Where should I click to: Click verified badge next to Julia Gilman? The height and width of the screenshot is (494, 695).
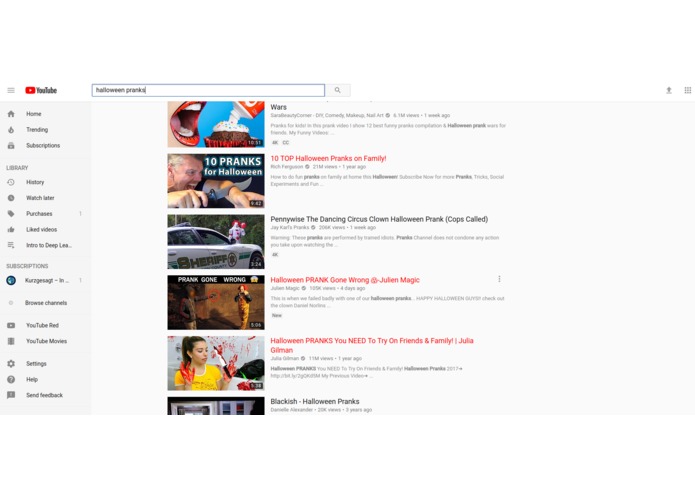pyautogui.click(x=303, y=358)
